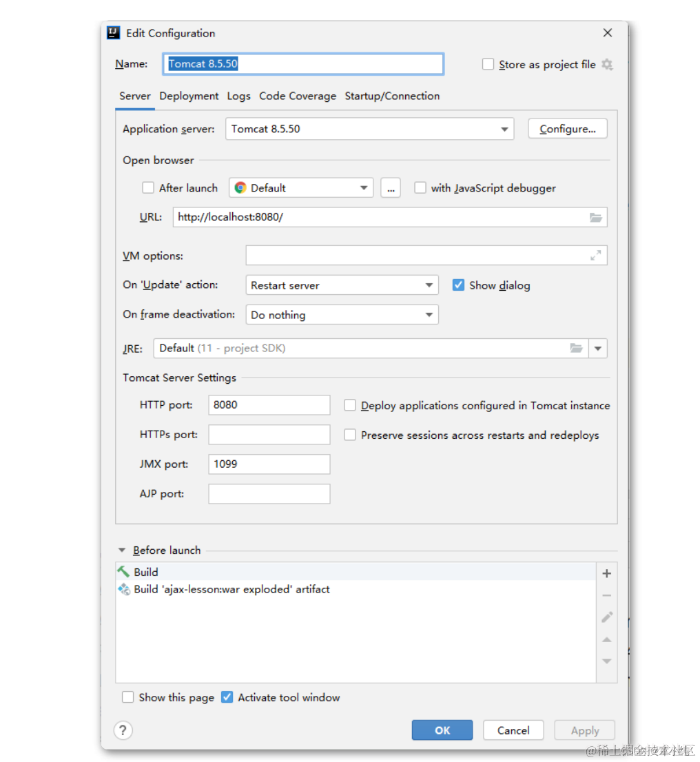Move the before launch task down
Viewport: 700px width, 762px height.
coord(607,661)
